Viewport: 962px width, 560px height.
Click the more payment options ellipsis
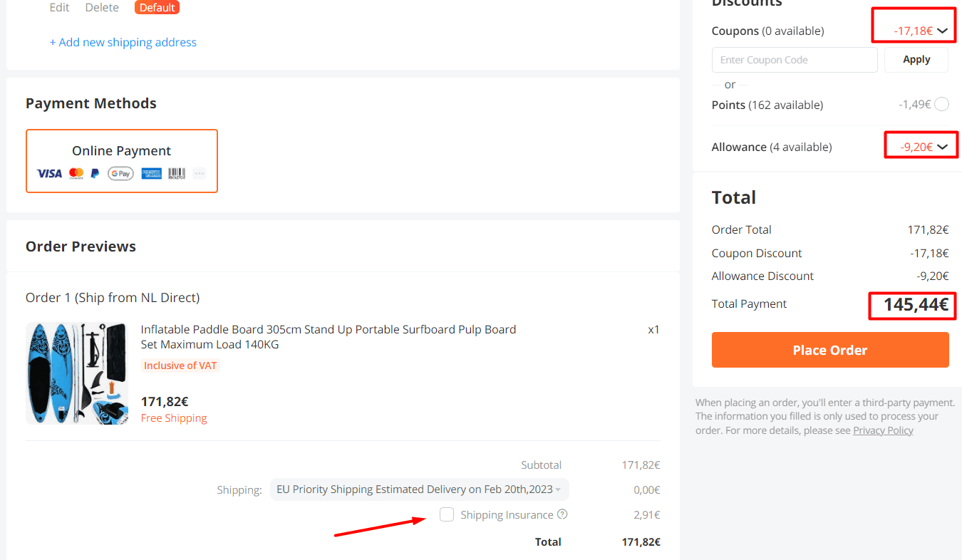tap(200, 173)
